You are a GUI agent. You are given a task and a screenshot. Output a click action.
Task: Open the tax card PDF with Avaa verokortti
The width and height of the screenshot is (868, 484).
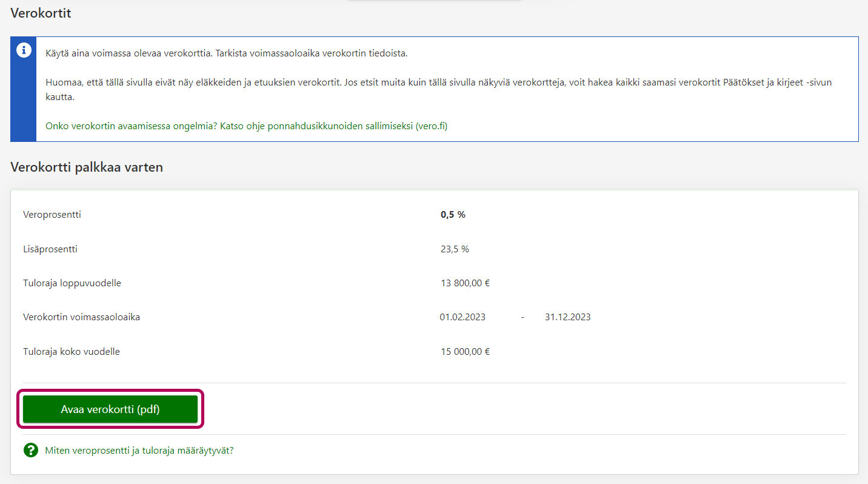[x=110, y=409]
